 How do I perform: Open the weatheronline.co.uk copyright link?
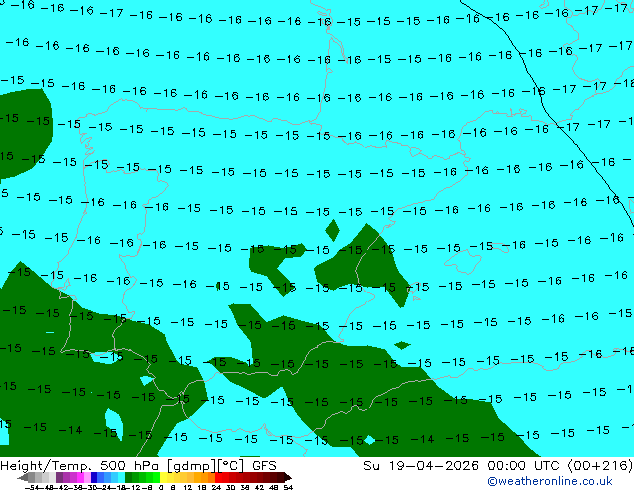(x=549, y=481)
